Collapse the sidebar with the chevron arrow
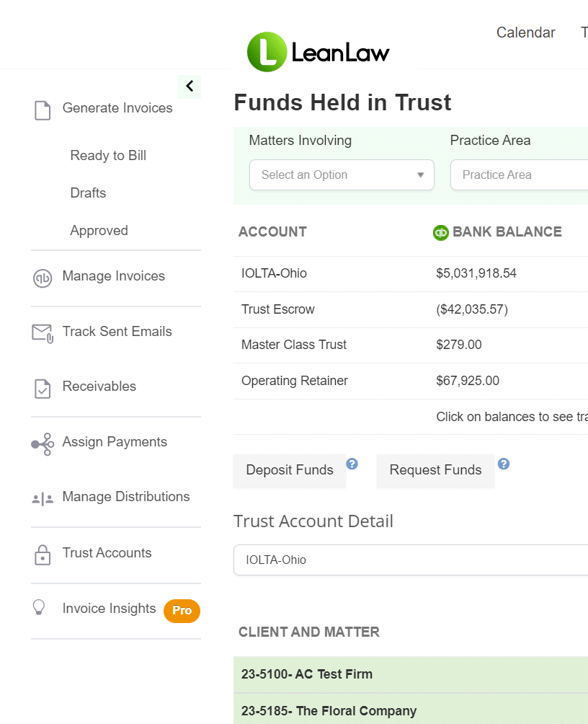 click(190, 87)
